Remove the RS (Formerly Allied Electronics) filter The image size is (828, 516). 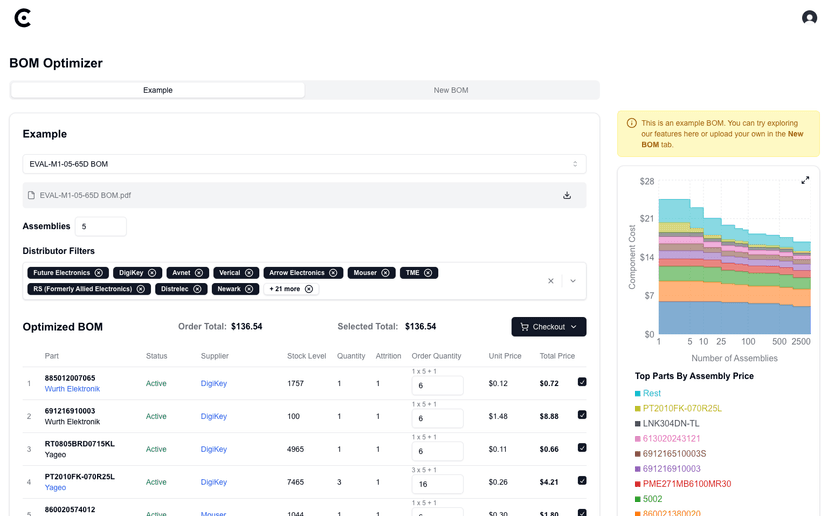(141, 289)
